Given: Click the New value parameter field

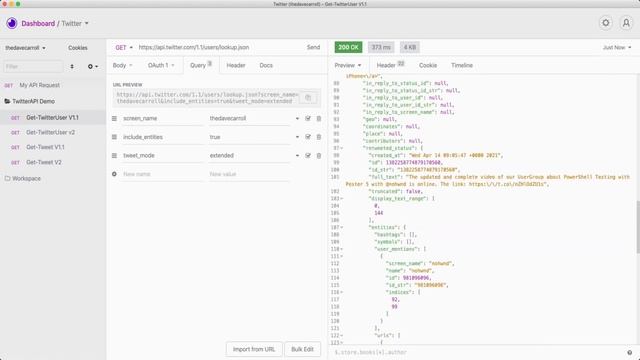Looking at the screenshot, I should [249, 174].
